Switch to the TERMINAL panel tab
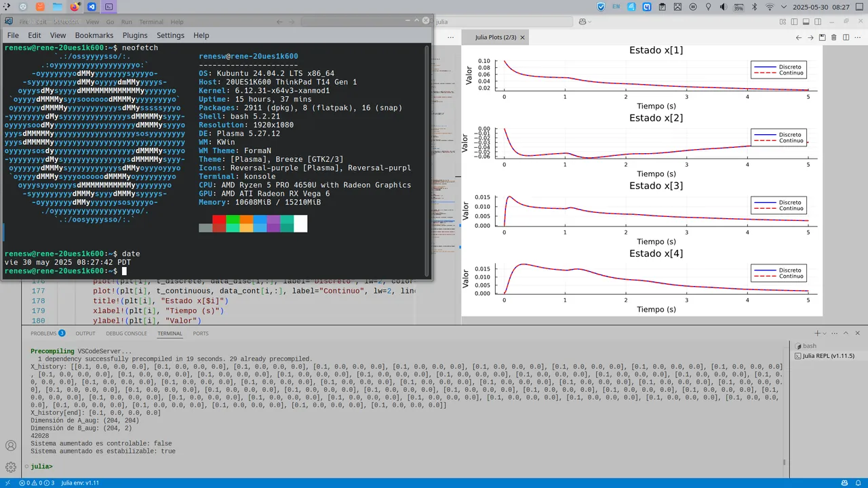This screenshot has width=868, height=488. (170, 333)
